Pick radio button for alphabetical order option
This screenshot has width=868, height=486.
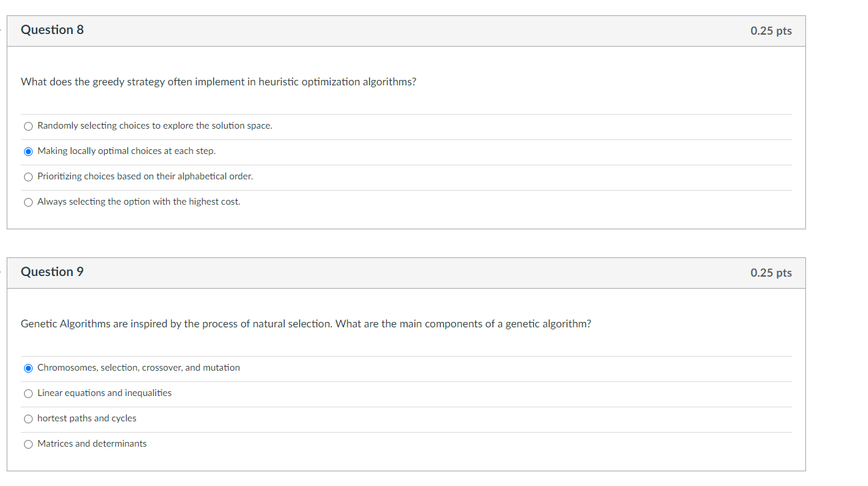pos(28,177)
